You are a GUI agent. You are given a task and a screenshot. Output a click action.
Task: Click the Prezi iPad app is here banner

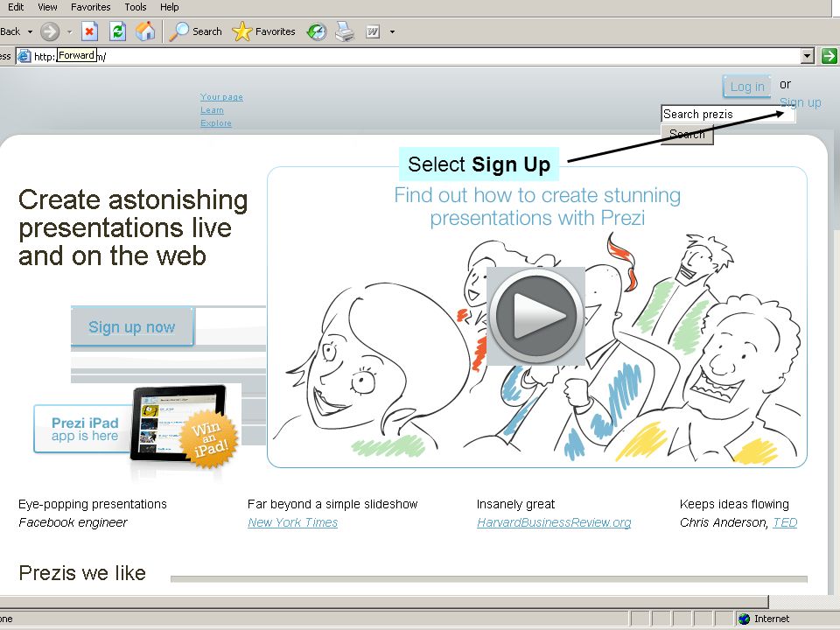(83, 429)
